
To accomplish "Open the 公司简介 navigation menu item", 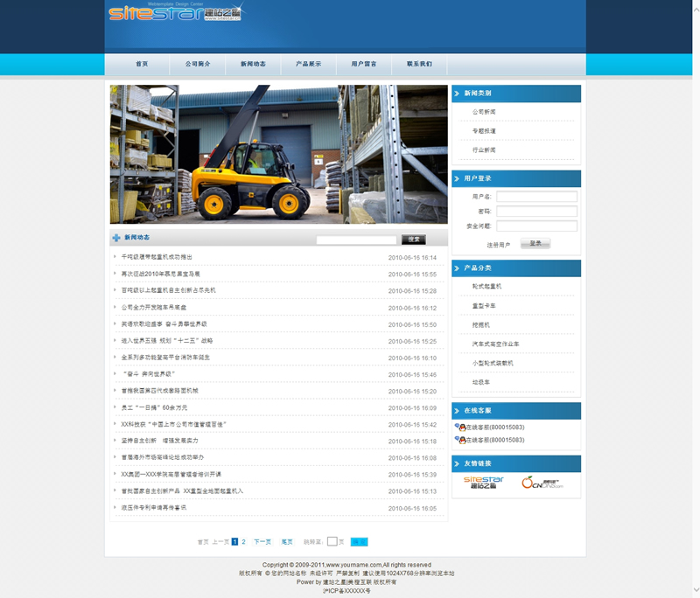I will (x=198, y=64).
